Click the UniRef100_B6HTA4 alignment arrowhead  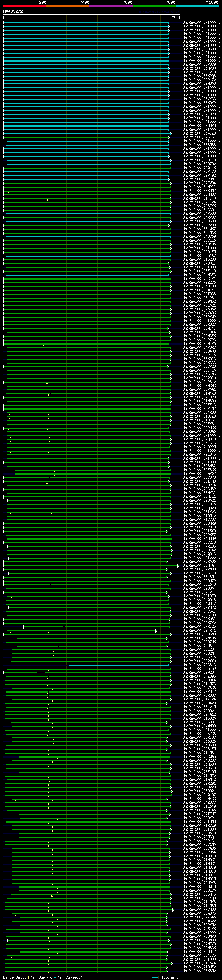pyautogui.click(x=178, y=566)
